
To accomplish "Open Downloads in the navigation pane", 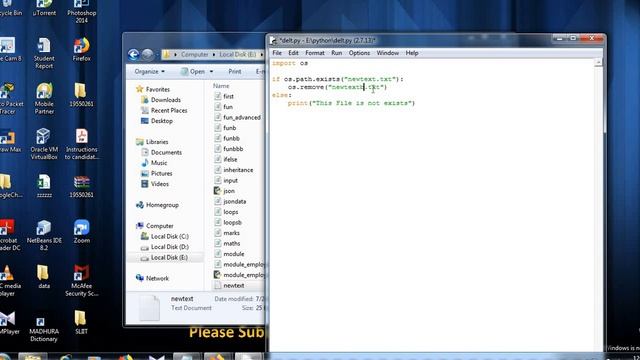I will [x=161, y=100].
